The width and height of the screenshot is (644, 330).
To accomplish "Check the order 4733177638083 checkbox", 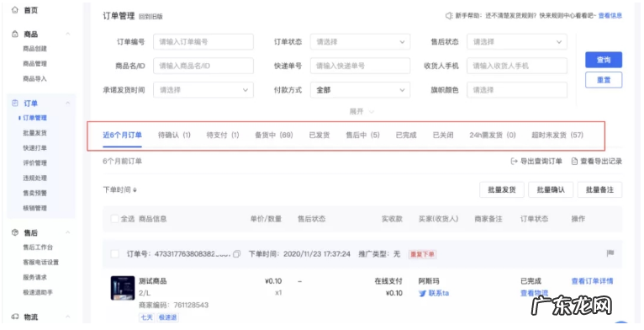I will click(115, 254).
